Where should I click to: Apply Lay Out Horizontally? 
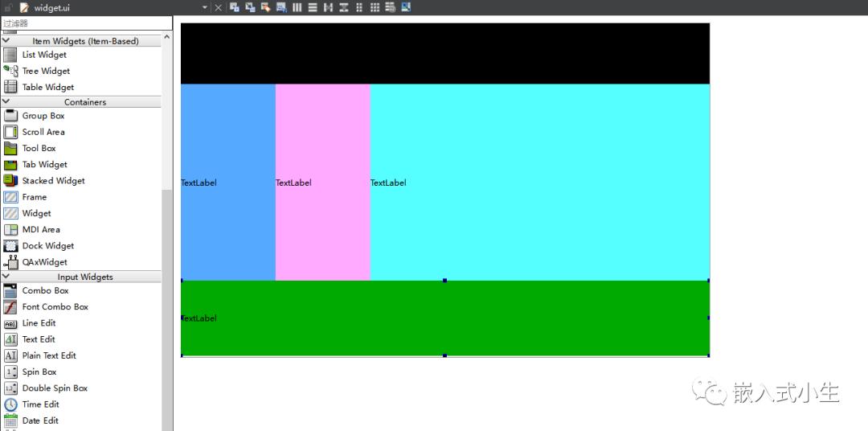coord(297,7)
